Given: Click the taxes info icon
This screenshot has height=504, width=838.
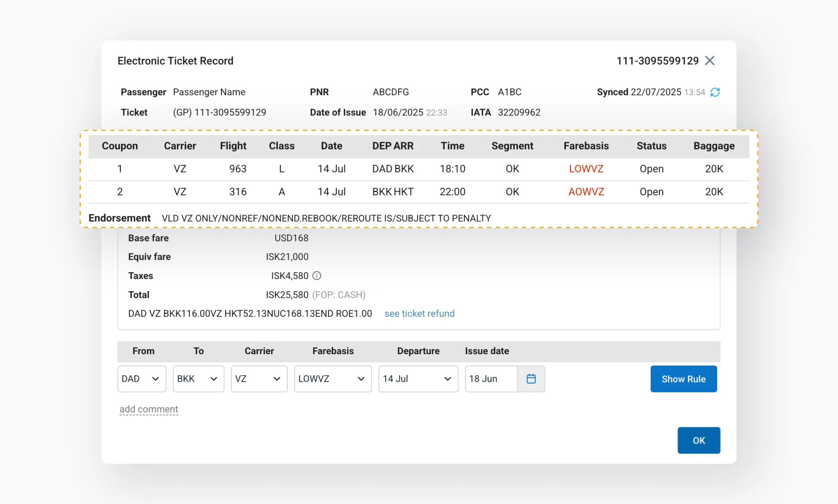Looking at the screenshot, I should [x=317, y=276].
